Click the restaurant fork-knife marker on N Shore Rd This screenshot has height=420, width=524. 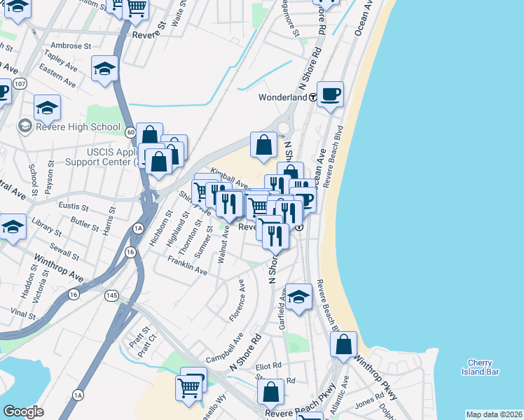click(x=276, y=238)
